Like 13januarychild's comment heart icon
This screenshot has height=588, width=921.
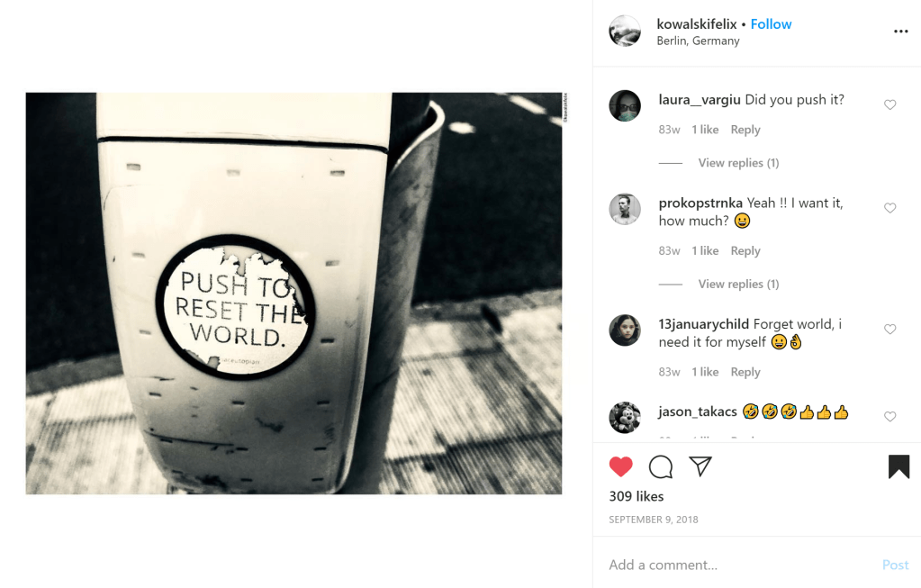tap(889, 329)
